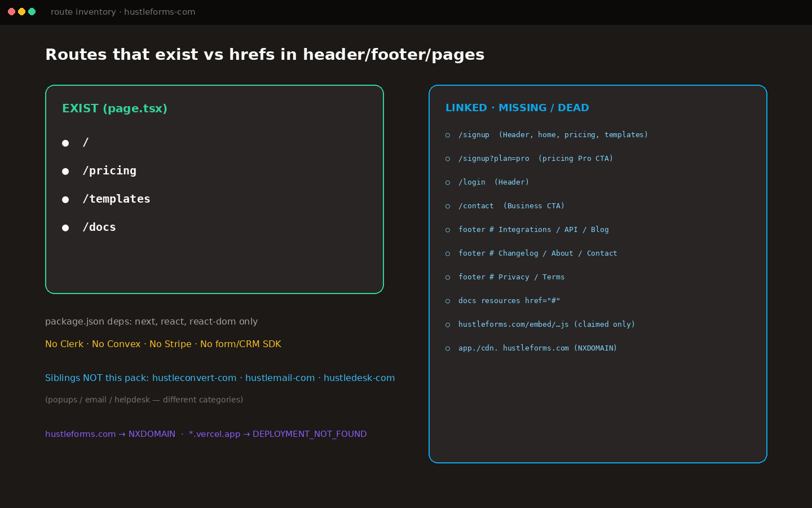
Task: Select the "/login (Header)" row
Action: [487, 182]
